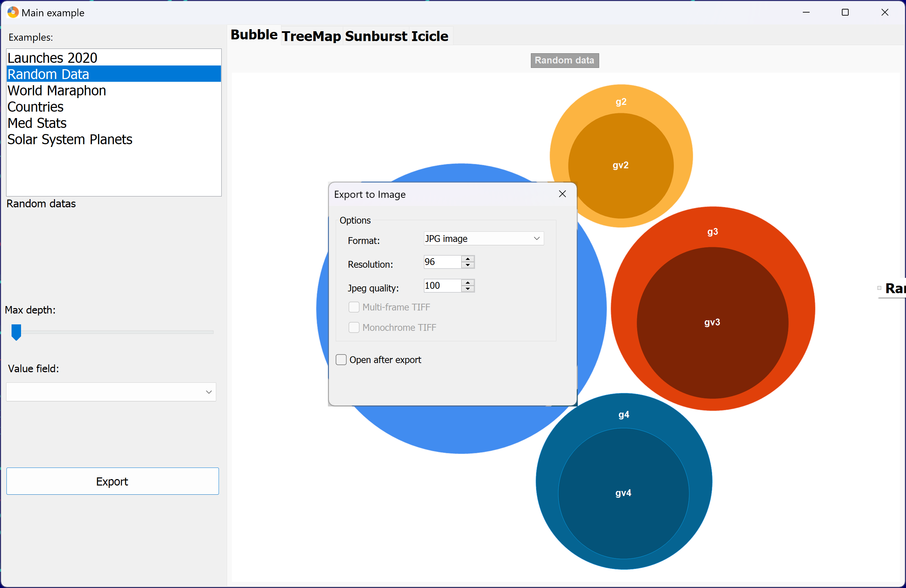Open the Icicle tab

[429, 37]
